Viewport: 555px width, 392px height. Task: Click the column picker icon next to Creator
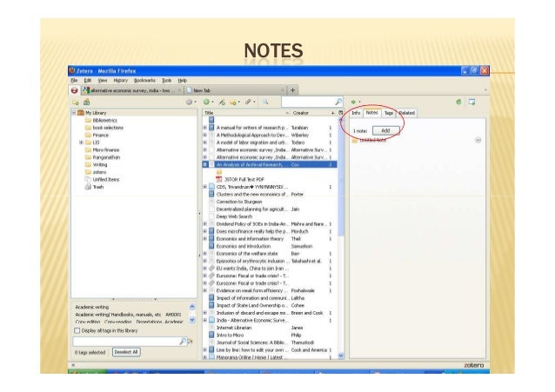pyautogui.click(x=340, y=113)
